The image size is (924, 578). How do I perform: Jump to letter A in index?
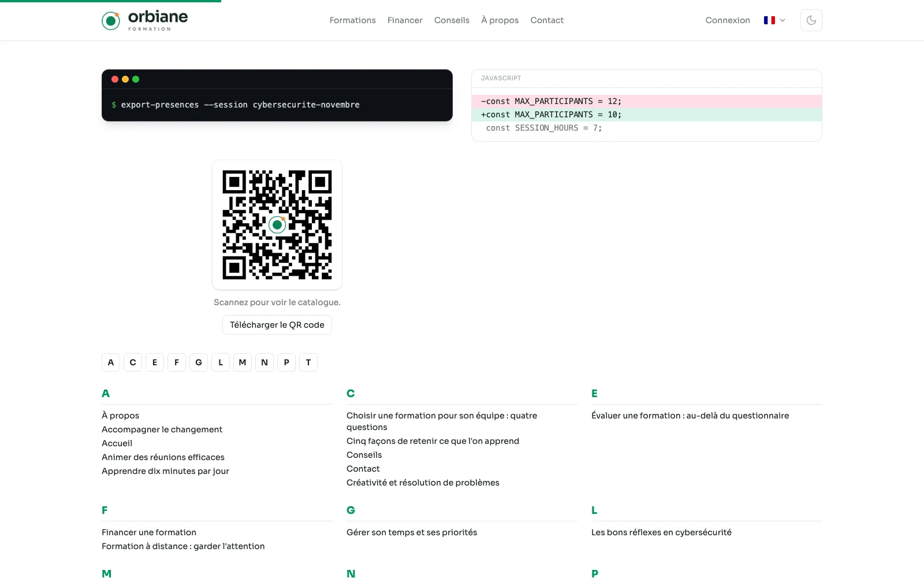pos(111,362)
